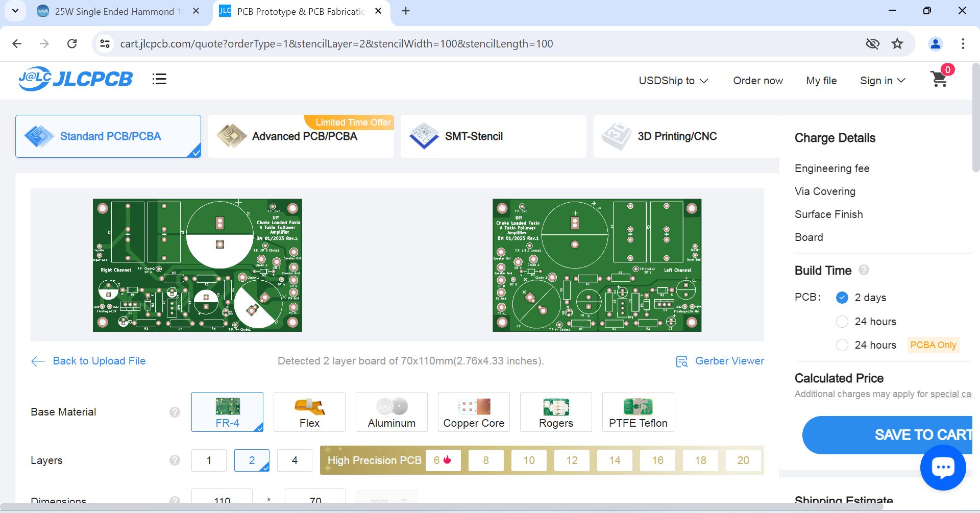980x513 pixels.
Task: Choose Rogers base material
Action: [556, 412]
